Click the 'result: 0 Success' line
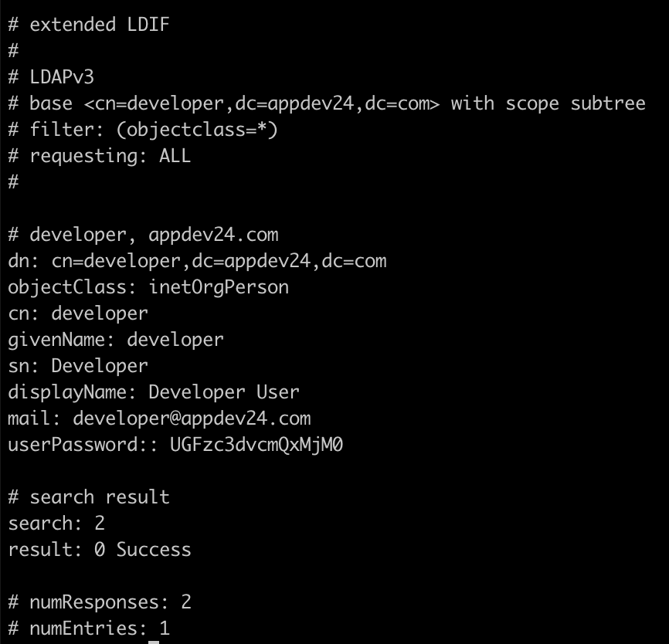The width and height of the screenshot is (669, 644). 100,550
